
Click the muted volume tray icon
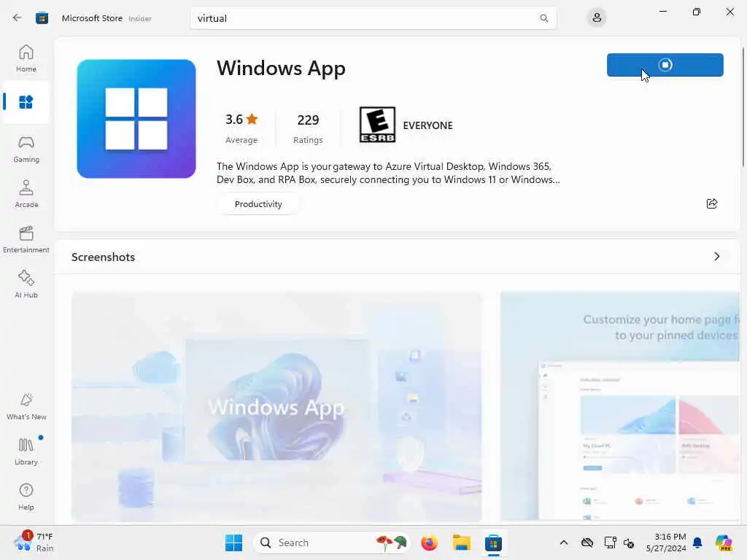click(x=629, y=542)
